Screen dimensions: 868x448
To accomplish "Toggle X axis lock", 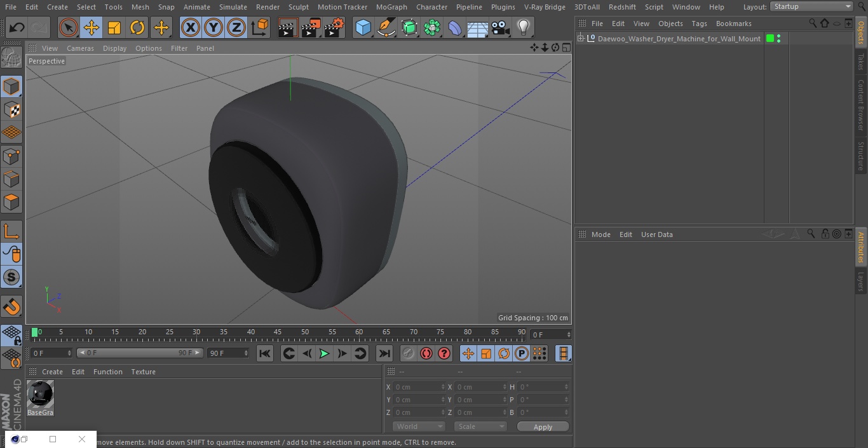I will [190, 27].
